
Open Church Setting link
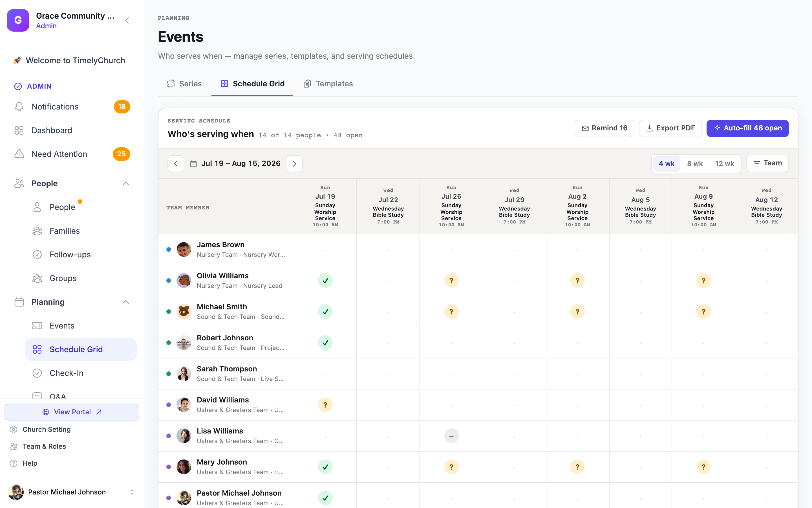coord(47,429)
